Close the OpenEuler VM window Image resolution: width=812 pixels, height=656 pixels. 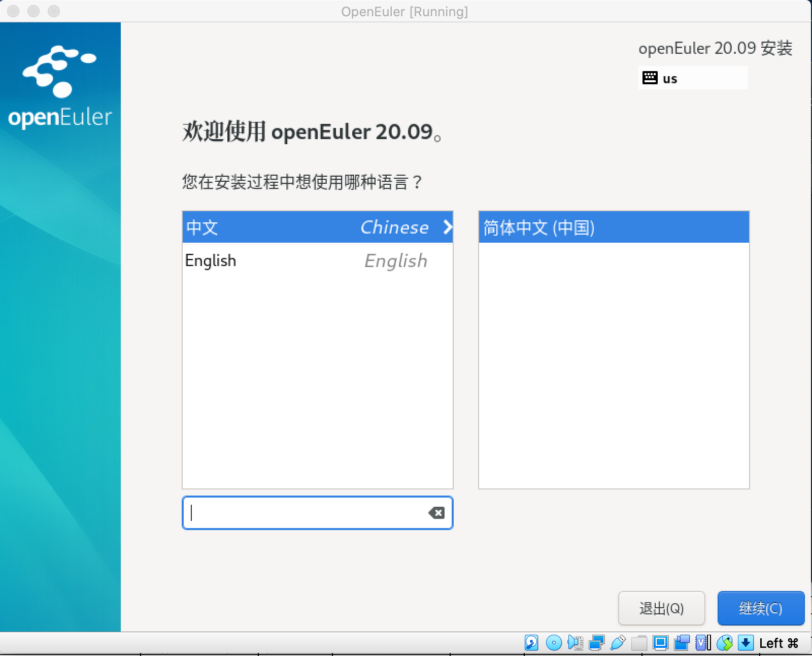coord(13,11)
